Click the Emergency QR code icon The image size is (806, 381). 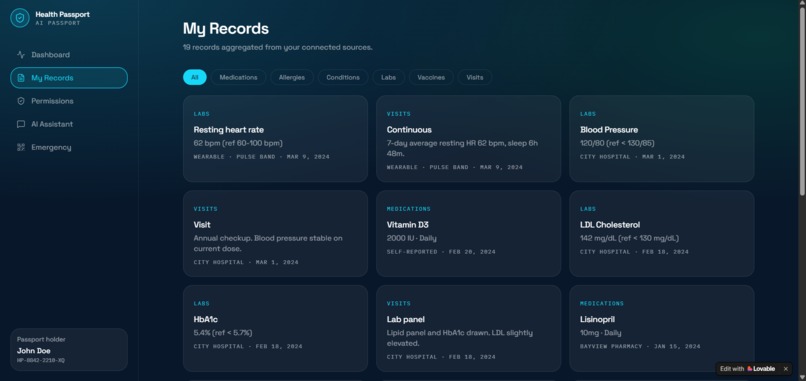click(21, 147)
